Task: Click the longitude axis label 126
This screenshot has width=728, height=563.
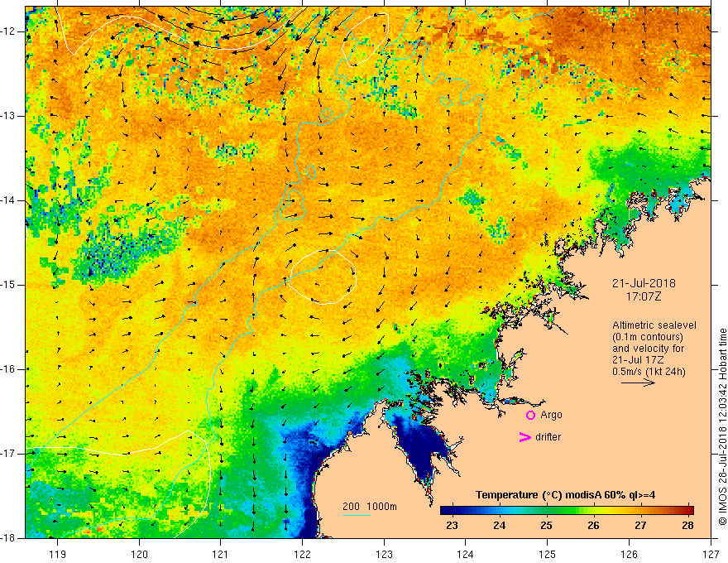Action: coord(629,554)
